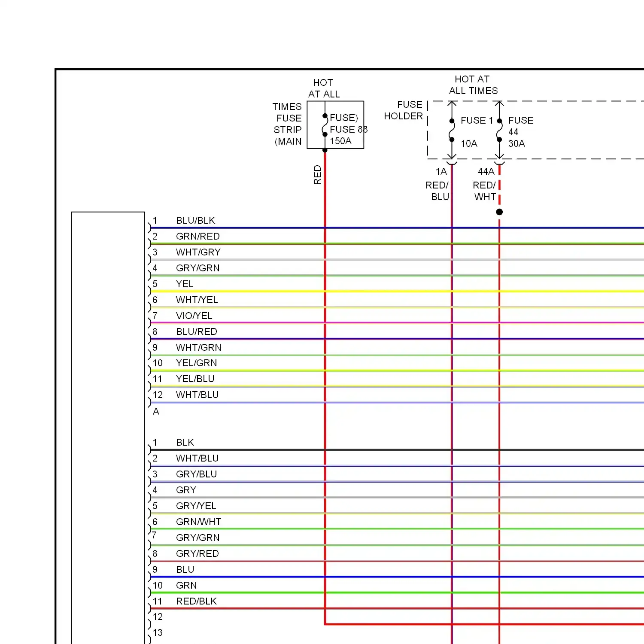Click the RED/ WHT wire label

[x=484, y=191]
